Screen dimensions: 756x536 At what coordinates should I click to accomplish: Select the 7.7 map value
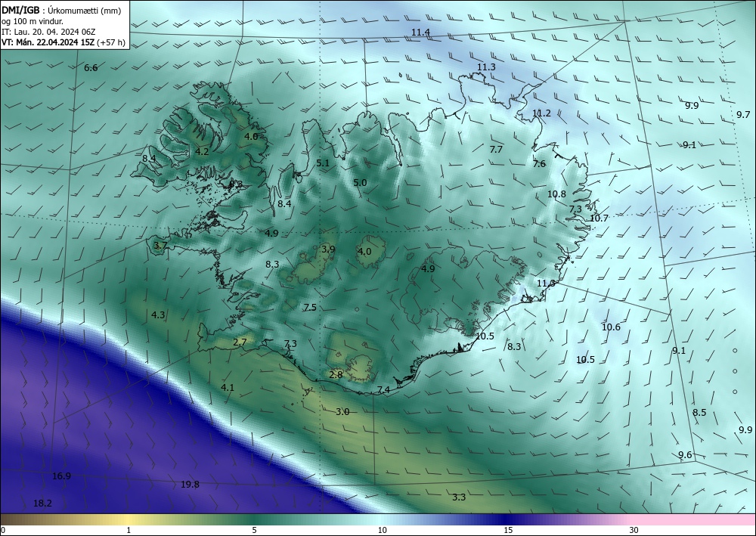tap(496, 150)
